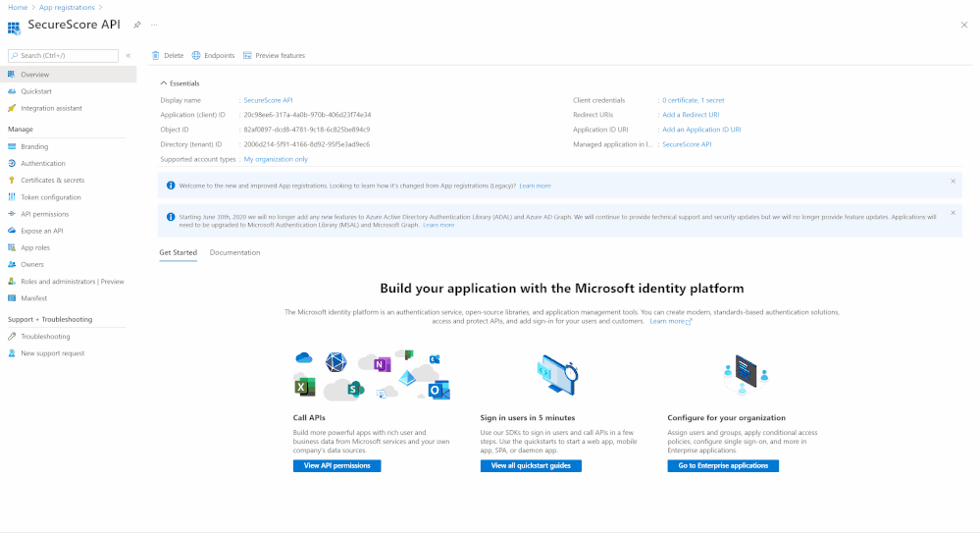
Task: Close the SecureScore API blade
Action: [964, 25]
